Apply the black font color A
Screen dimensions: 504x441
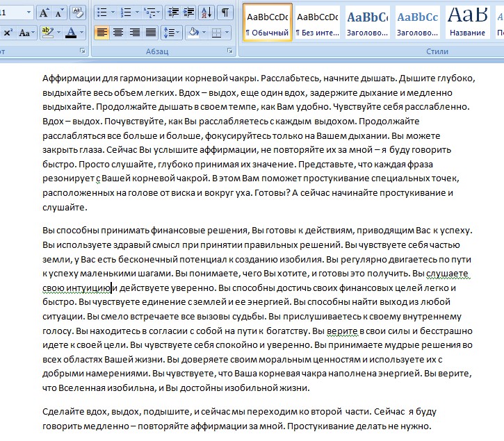coord(71,33)
